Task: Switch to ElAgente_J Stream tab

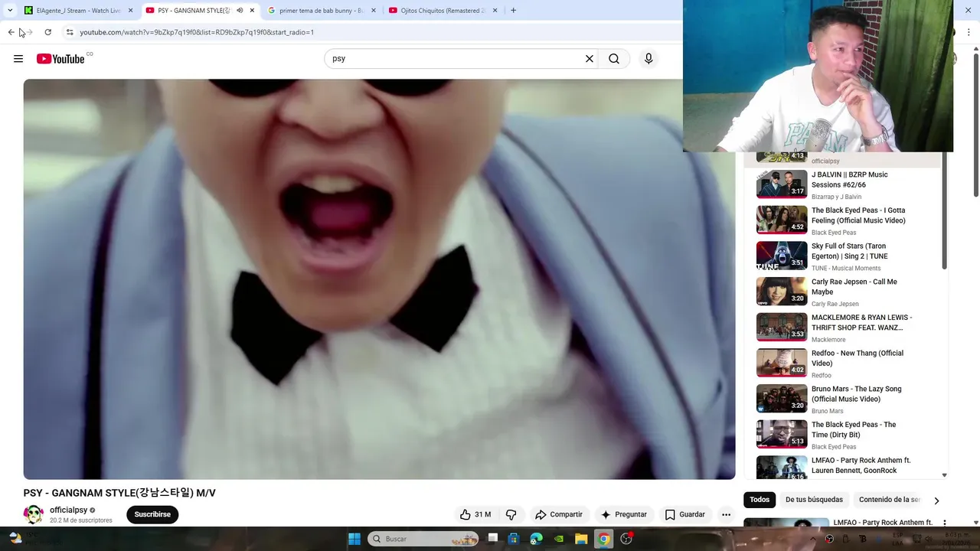Action: click(79, 11)
